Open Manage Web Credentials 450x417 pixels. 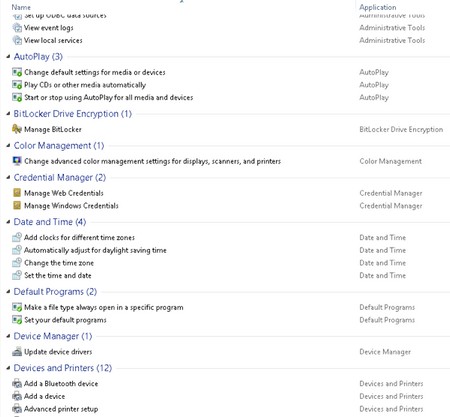64,193
